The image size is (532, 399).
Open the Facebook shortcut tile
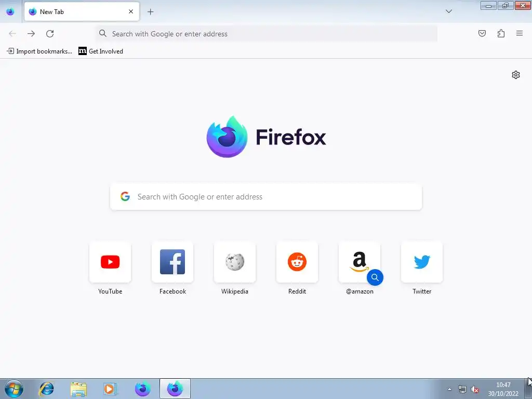tap(172, 262)
